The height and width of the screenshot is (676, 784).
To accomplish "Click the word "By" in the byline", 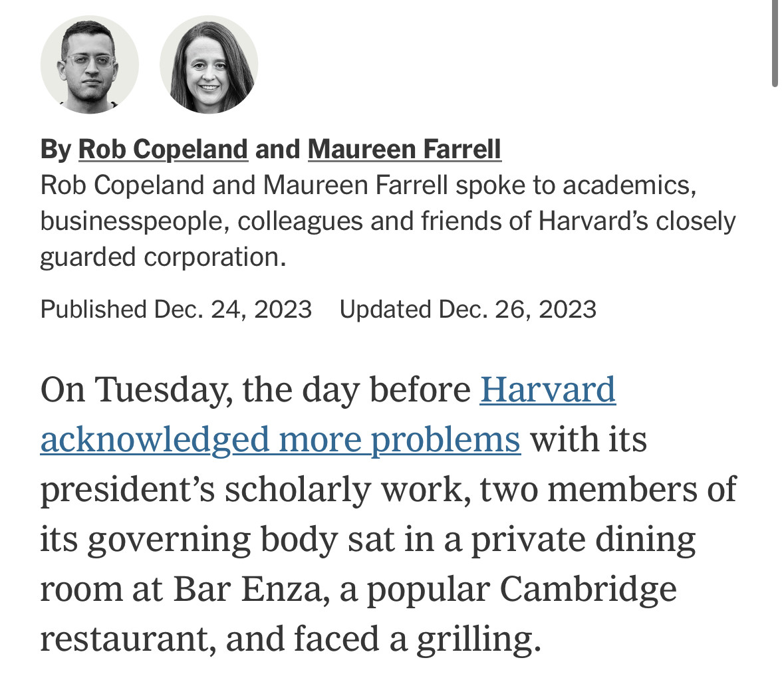I will (x=56, y=150).
